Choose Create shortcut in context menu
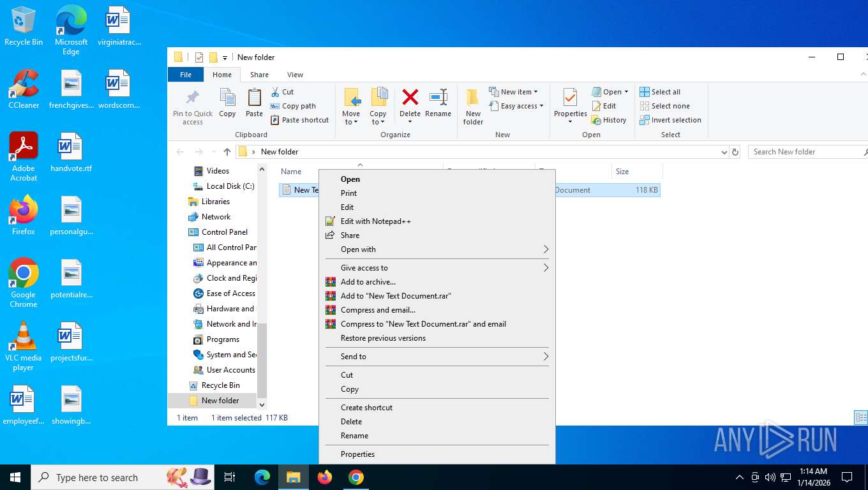 (437, 408)
